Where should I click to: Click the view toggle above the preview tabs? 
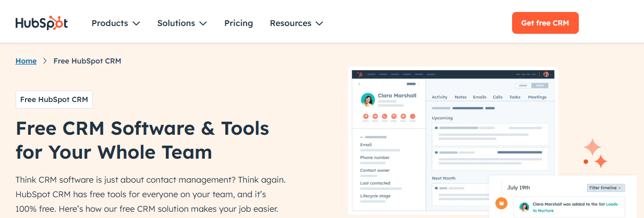pyautogui.click(x=531, y=85)
